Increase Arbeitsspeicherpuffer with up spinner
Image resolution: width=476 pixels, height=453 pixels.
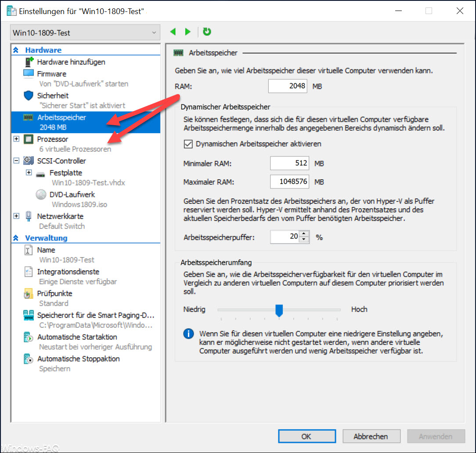coord(304,233)
